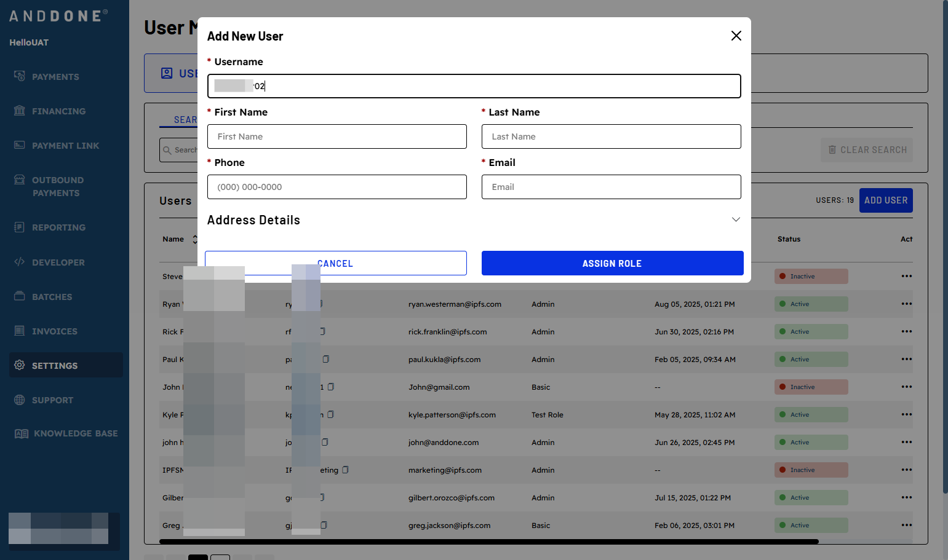Copy username icon in marketing@ipfs.com row

tap(345, 470)
